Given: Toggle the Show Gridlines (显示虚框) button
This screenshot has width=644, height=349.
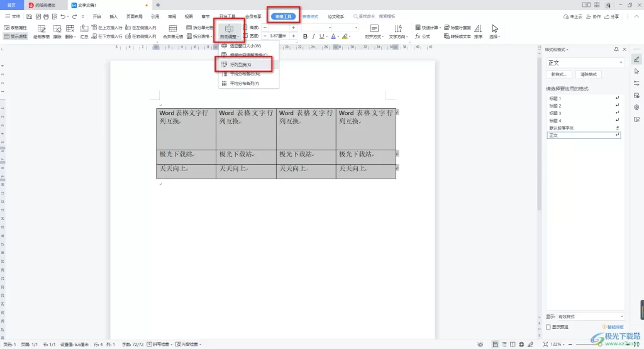Looking at the screenshot, I should tap(15, 36).
